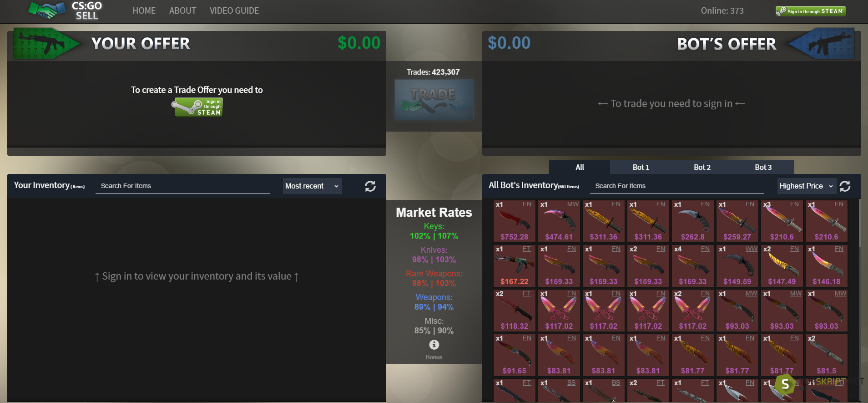The image size is (868, 403).
Task: Refresh the Bot's Inventory list
Action: click(845, 186)
